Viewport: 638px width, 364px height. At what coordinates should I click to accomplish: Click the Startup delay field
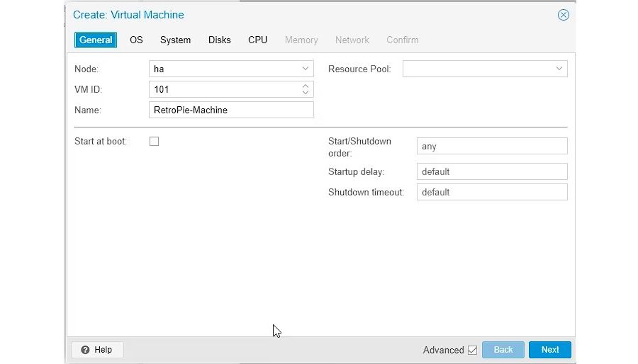(491, 171)
